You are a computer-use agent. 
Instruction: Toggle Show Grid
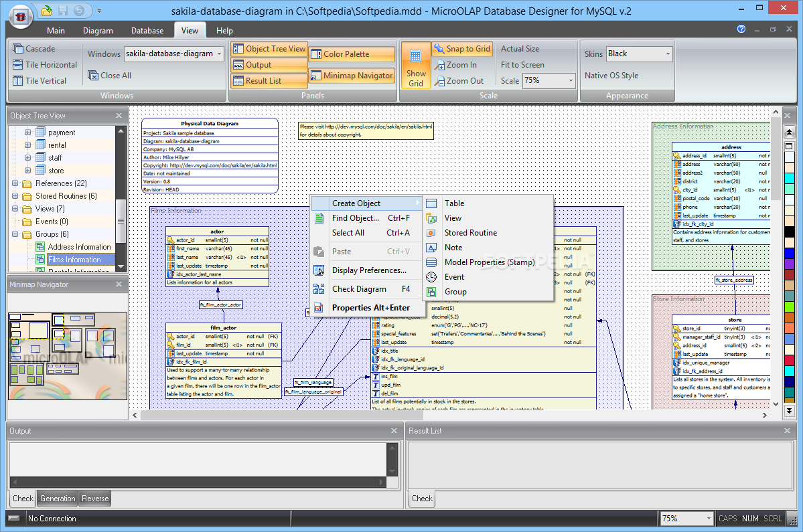point(416,66)
